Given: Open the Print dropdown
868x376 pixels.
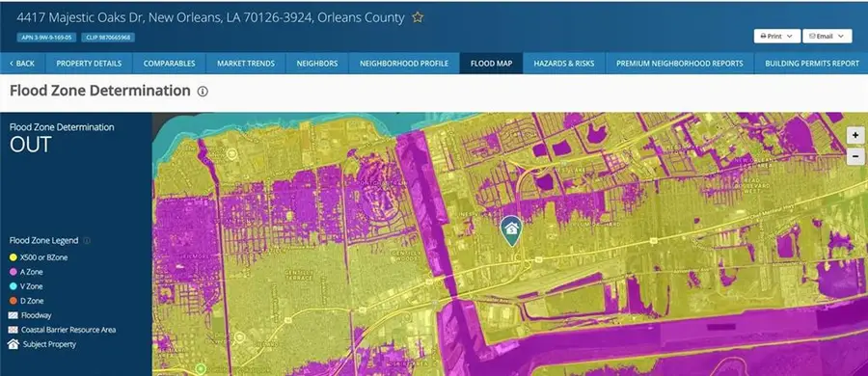Looking at the screenshot, I should pyautogui.click(x=776, y=36).
